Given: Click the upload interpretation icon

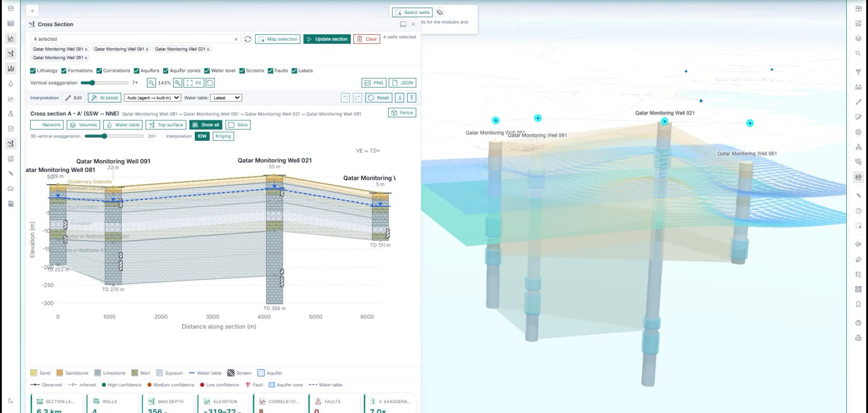Looking at the screenshot, I should point(412,98).
